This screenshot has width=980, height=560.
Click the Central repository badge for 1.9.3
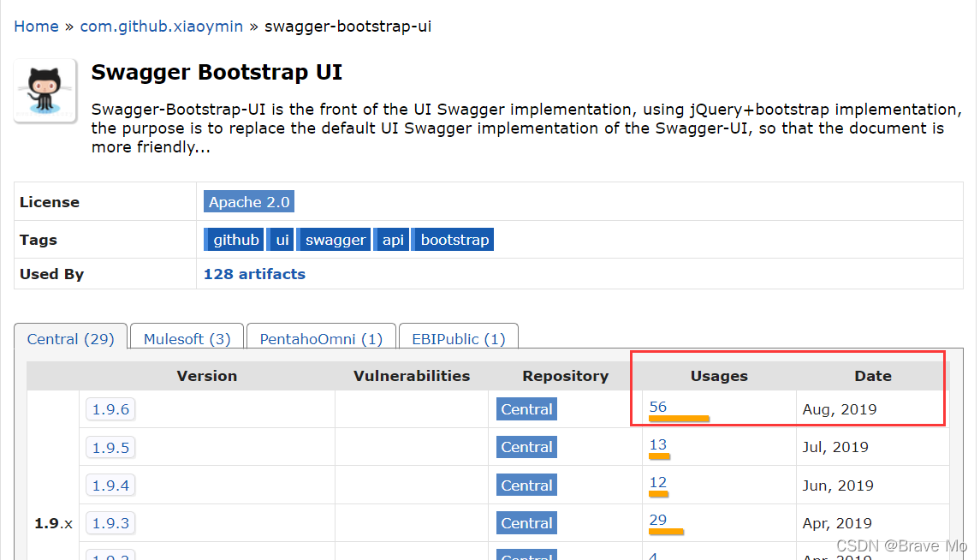tap(526, 523)
